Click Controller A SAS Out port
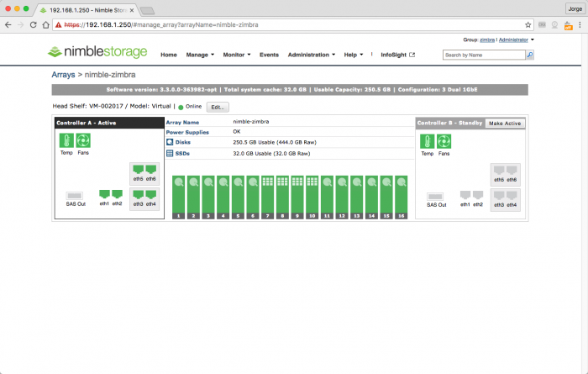The height and width of the screenshot is (374, 588). click(x=74, y=196)
